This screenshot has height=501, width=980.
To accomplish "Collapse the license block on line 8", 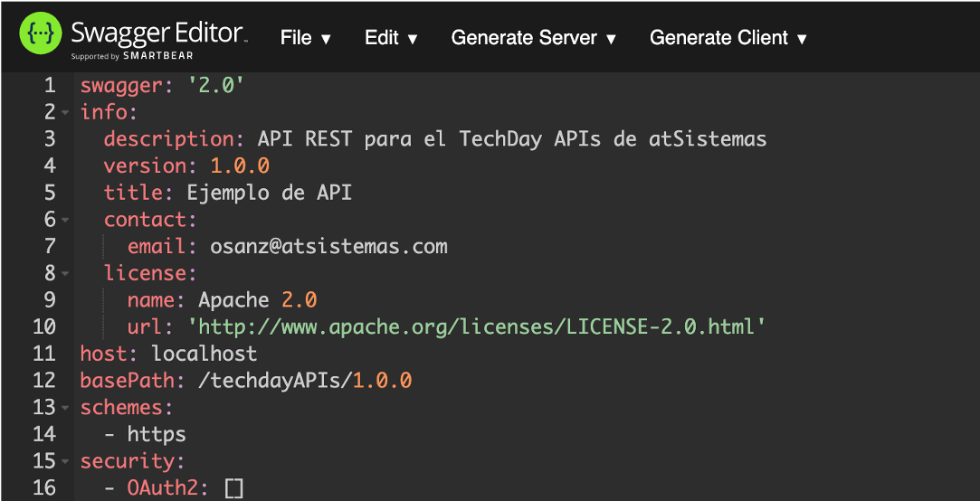I will pyautogui.click(x=66, y=274).
